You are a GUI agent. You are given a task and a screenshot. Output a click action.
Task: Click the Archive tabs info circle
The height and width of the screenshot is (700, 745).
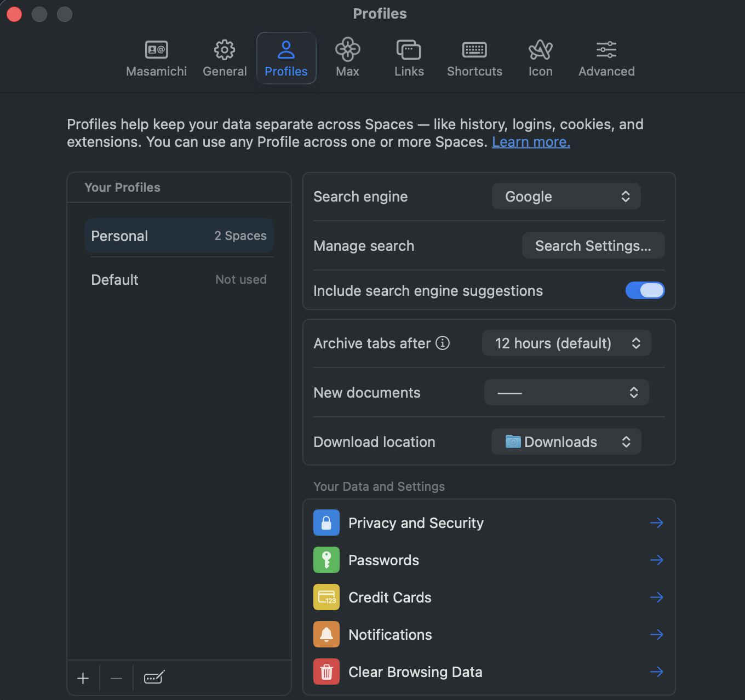442,343
